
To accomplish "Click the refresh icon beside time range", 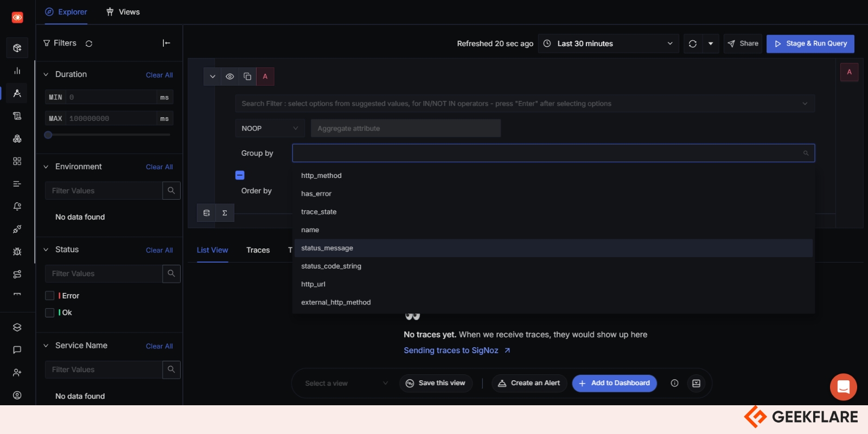I will [692, 44].
